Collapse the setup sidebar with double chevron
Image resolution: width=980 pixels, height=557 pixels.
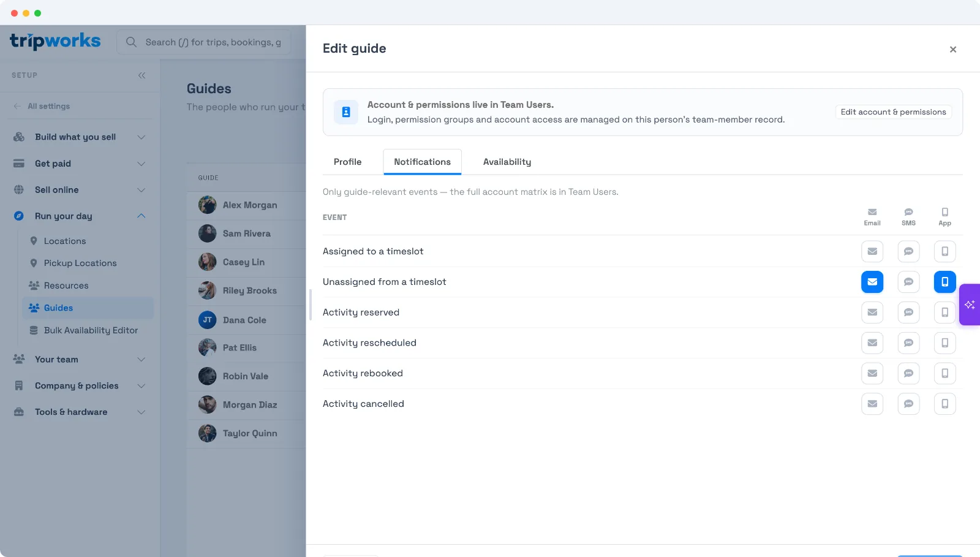(x=141, y=75)
